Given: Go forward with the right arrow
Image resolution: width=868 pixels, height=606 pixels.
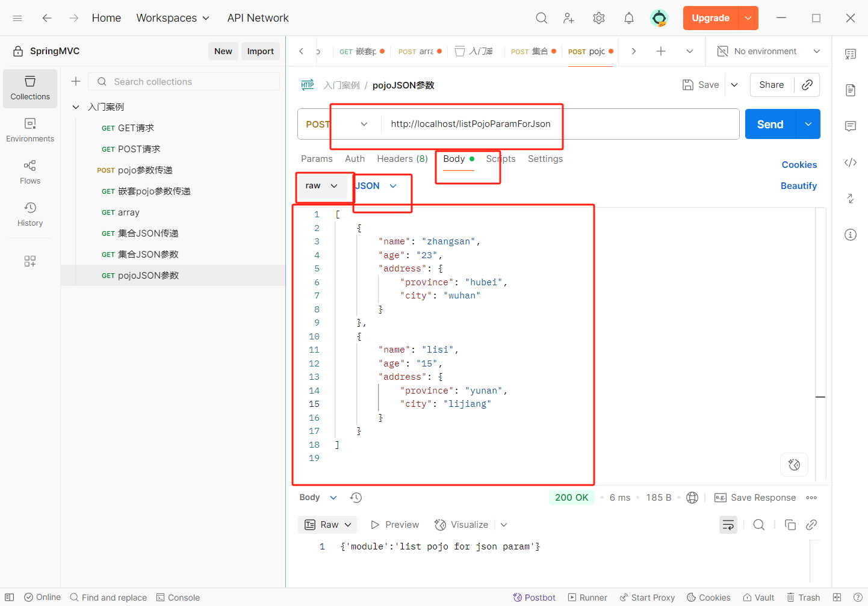Looking at the screenshot, I should pos(73,18).
